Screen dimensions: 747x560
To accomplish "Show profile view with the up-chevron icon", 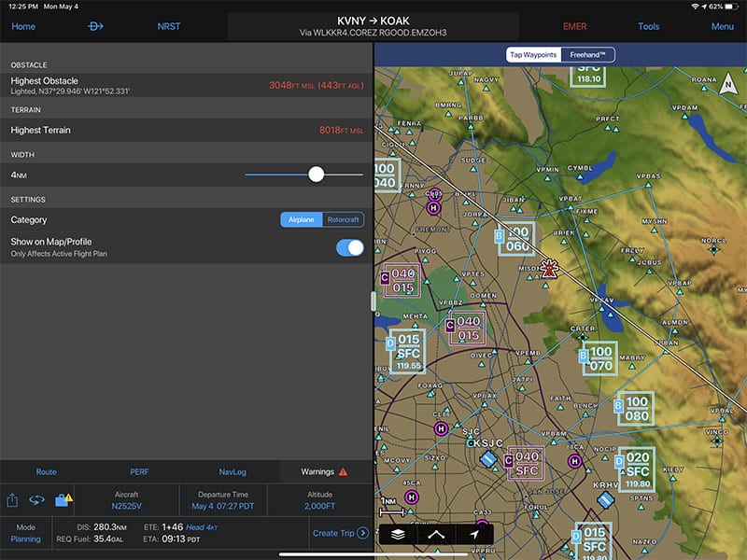I will pos(436,534).
